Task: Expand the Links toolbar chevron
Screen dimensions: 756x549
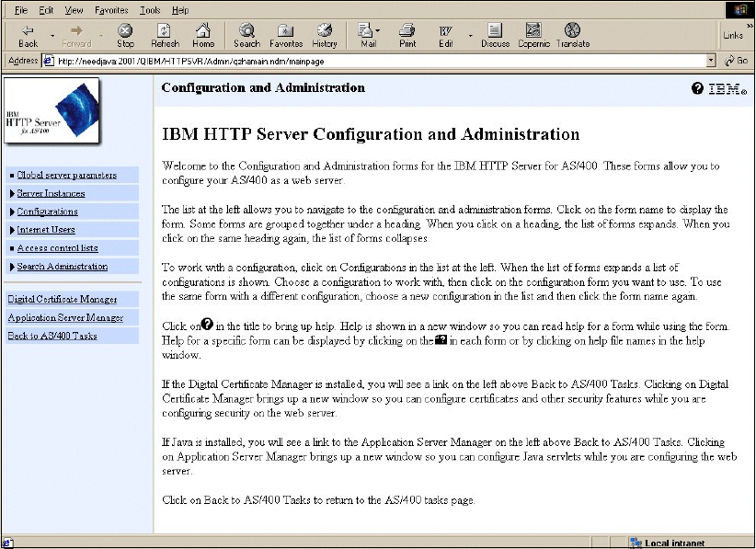Action: [x=750, y=26]
